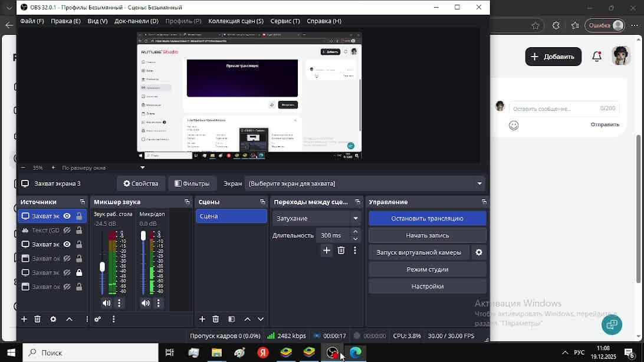
Task: Open Вид (V) menu
Action: (97, 21)
